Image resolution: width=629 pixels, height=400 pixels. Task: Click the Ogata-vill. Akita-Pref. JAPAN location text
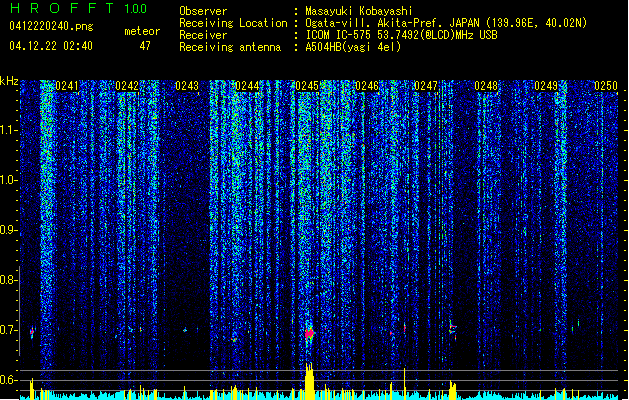446,23
